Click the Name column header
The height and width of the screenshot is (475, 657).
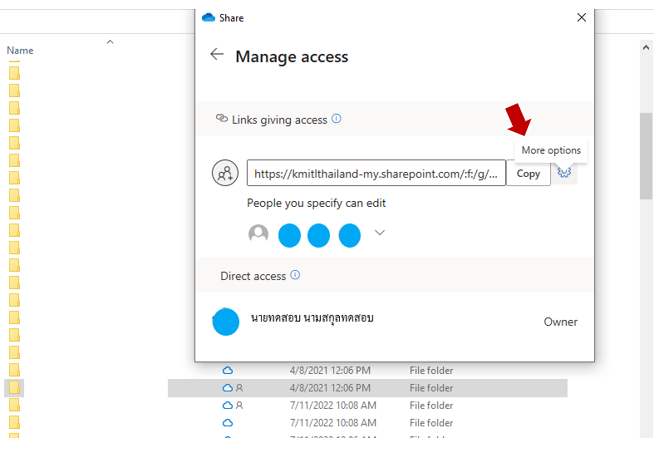click(20, 51)
